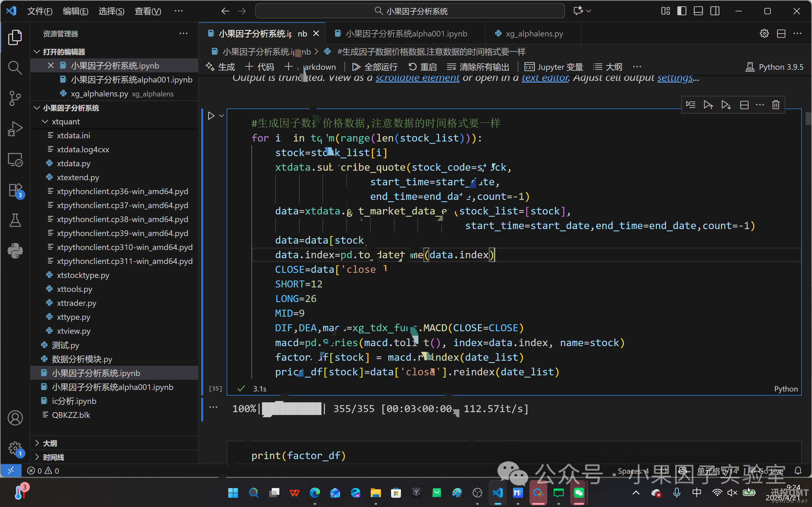Toggle the bottom panel visibility
Screen dimensions: 812x507
698,11
